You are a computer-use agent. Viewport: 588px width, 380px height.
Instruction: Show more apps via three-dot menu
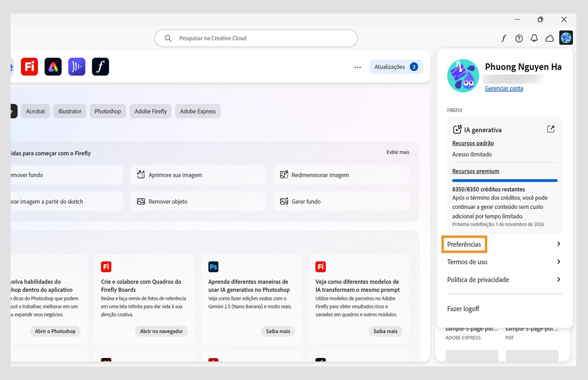pyautogui.click(x=358, y=67)
